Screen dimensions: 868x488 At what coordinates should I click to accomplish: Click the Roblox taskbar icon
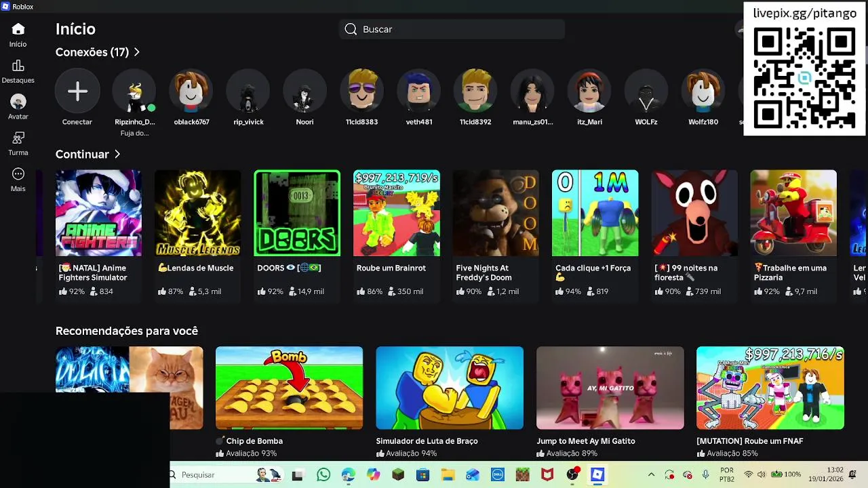tap(597, 474)
